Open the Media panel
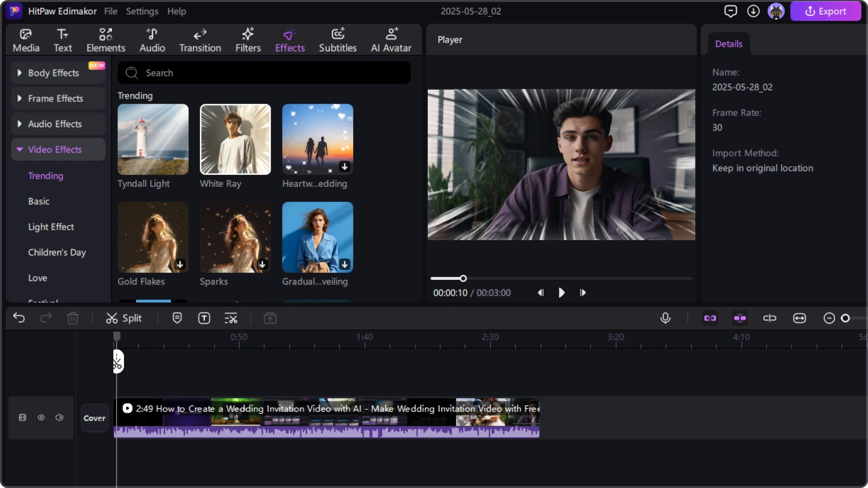Screen dimensions: 868x488 click(x=26, y=40)
